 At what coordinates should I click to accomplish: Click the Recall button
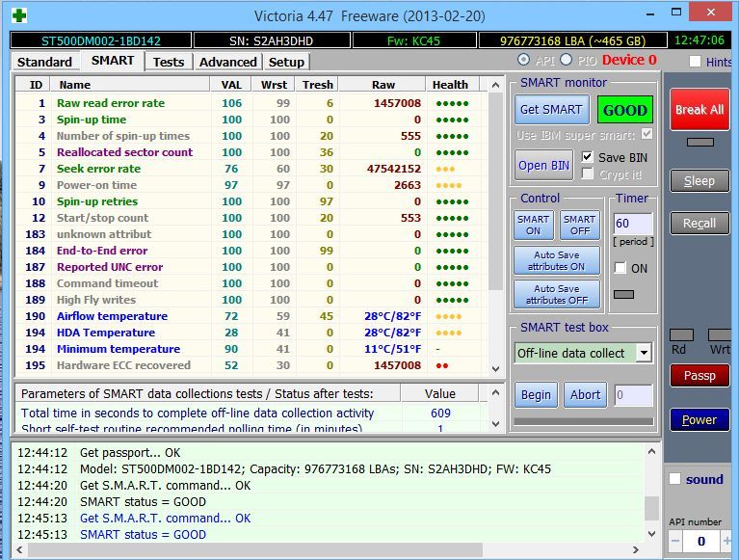pos(699,223)
